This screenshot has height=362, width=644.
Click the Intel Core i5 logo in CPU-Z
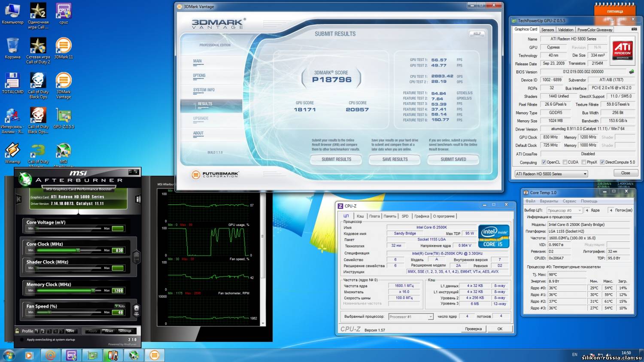pos(494,236)
